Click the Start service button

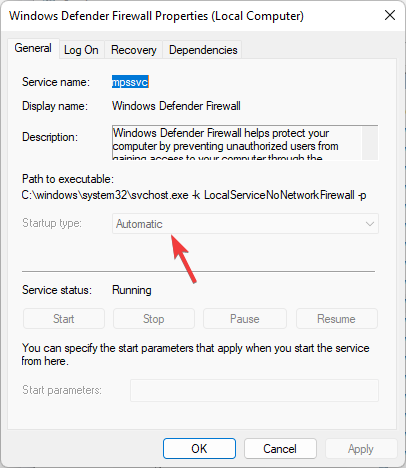[64, 319]
